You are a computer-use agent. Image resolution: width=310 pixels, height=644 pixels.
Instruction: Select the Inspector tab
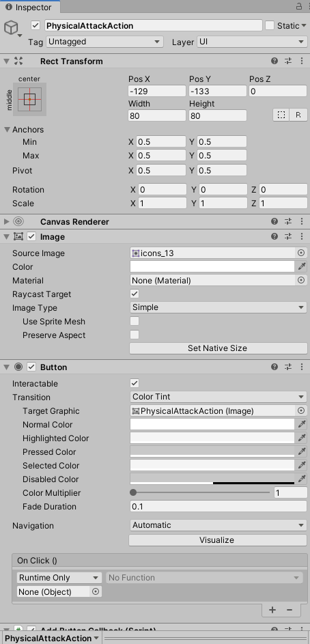click(29, 7)
